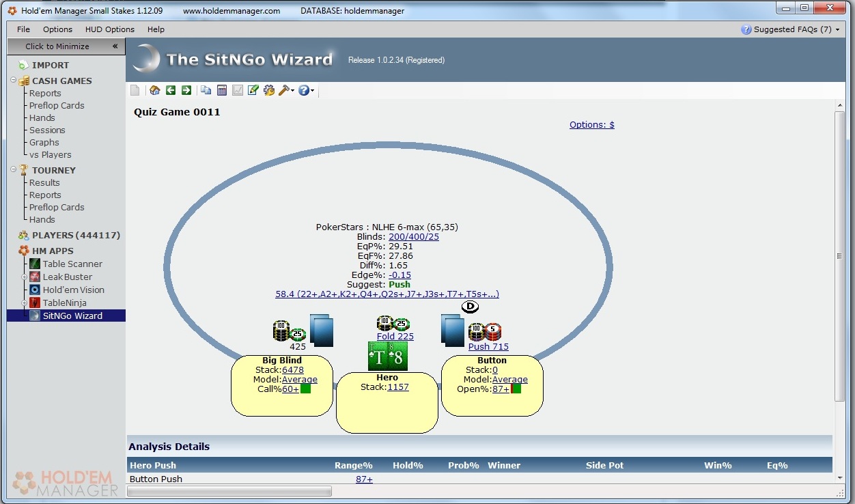Edit the Big Blind stack 6478 link

(x=293, y=370)
